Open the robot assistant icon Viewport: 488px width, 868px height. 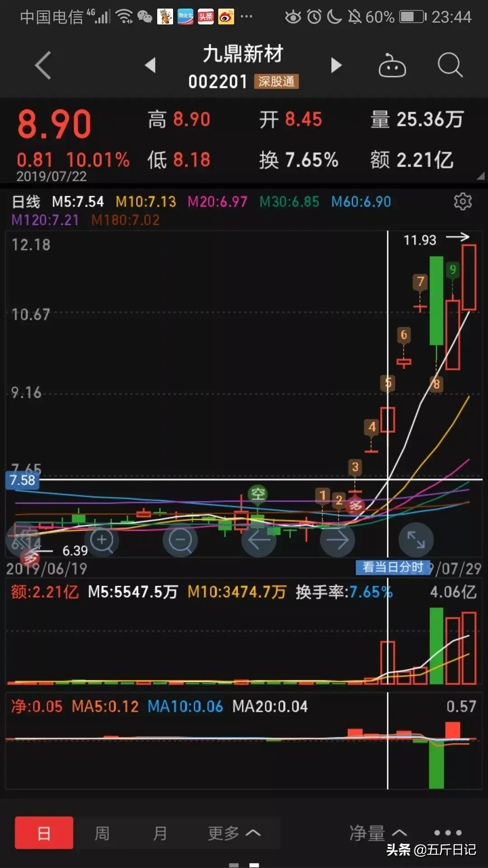click(x=392, y=66)
